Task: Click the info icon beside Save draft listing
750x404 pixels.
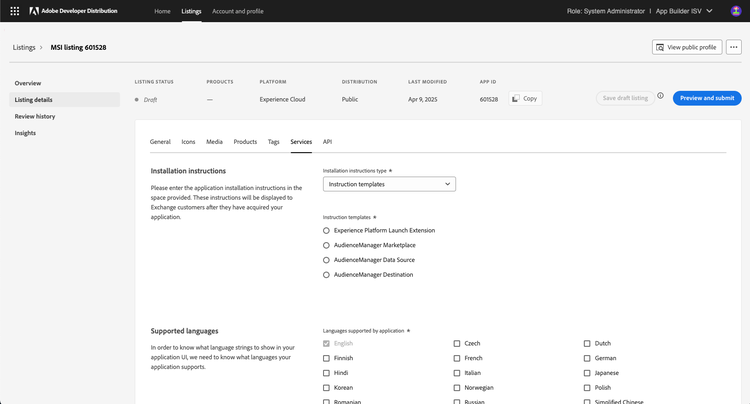Action: click(660, 96)
